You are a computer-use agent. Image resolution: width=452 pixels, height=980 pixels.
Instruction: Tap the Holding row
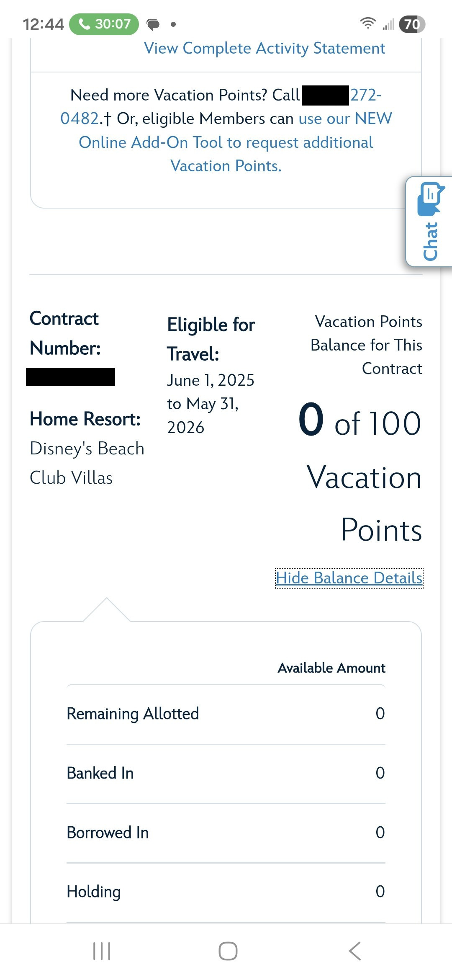pyautogui.click(x=226, y=892)
